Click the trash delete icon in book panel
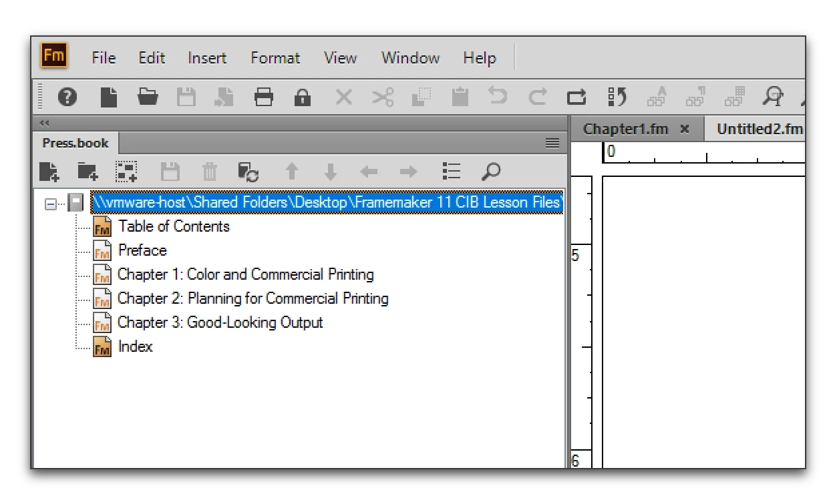The width and height of the screenshot is (837, 504). [x=210, y=172]
